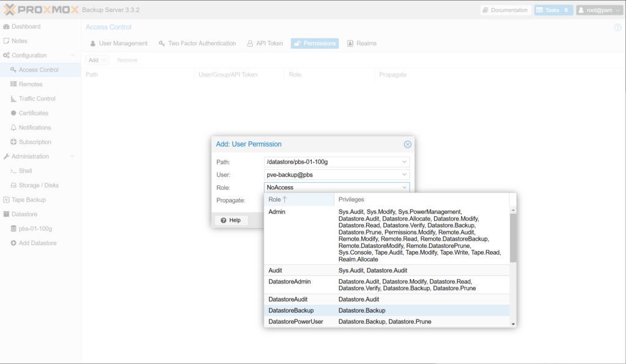Launch the Shell under Administration
The height and width of the screenshot is (364, 626).
point(25,171)
